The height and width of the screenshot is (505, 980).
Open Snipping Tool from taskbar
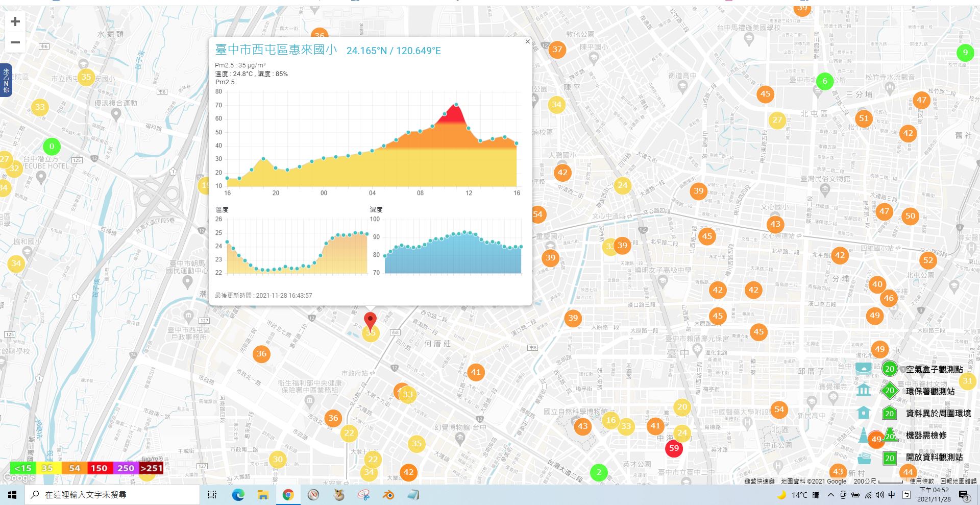tap(363, 495)
